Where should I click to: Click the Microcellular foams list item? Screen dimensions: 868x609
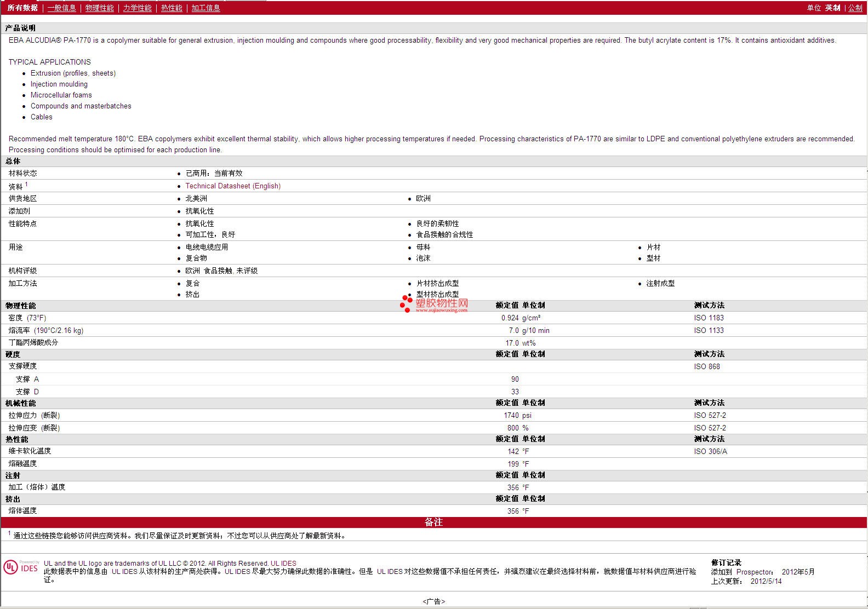(61, 95)
